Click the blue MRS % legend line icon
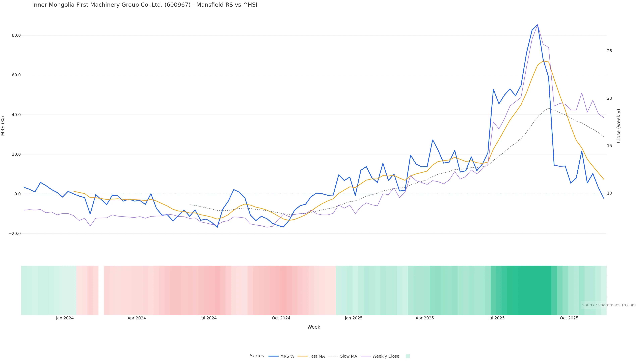 pyautogui.click(x=274, y=356)
